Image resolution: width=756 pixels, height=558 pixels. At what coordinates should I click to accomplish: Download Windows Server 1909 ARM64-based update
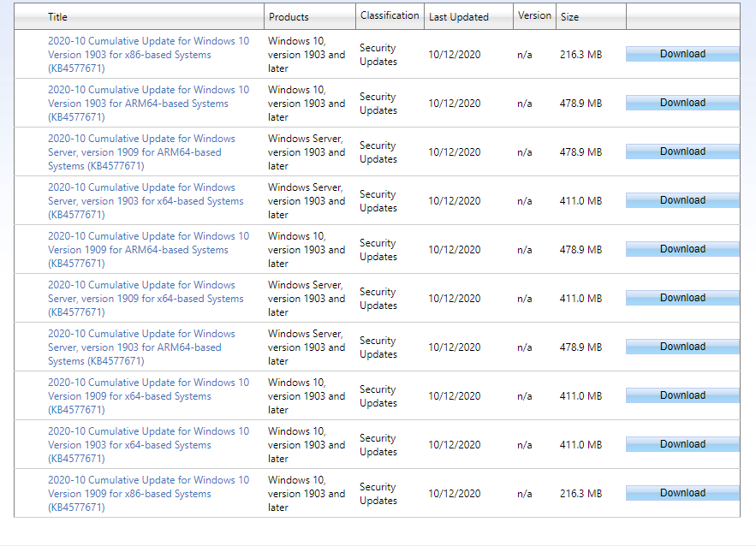[x=682, y=151]
